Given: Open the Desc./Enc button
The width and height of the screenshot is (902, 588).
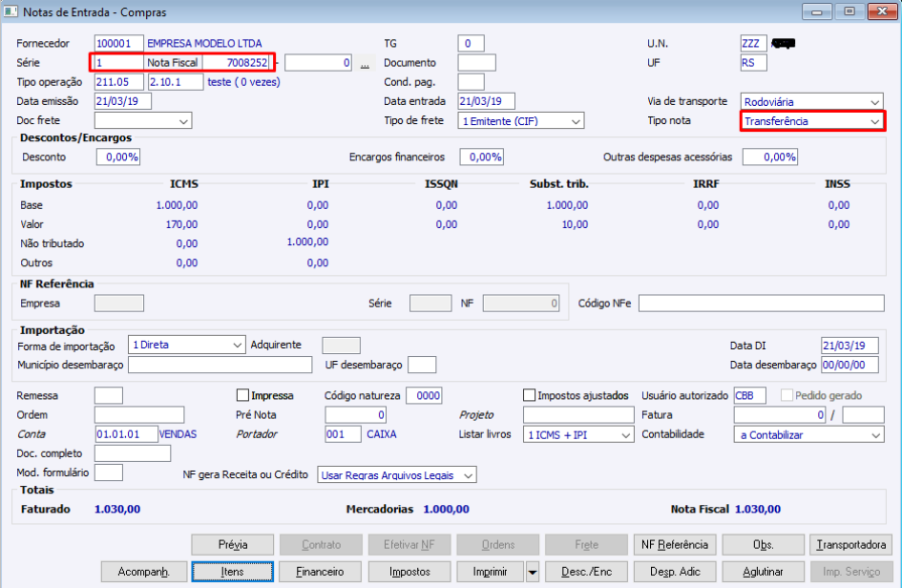Looking at the screenshot, I should [x=587, y=572].
